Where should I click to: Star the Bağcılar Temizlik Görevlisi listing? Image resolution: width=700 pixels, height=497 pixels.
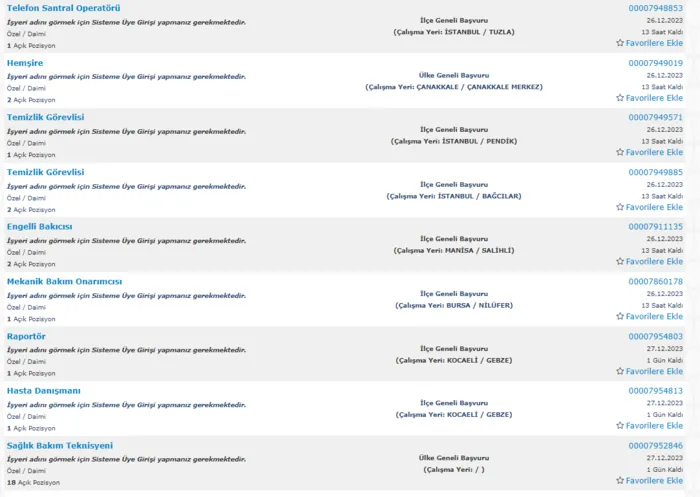pyautogui.click(x=620, y=207)
